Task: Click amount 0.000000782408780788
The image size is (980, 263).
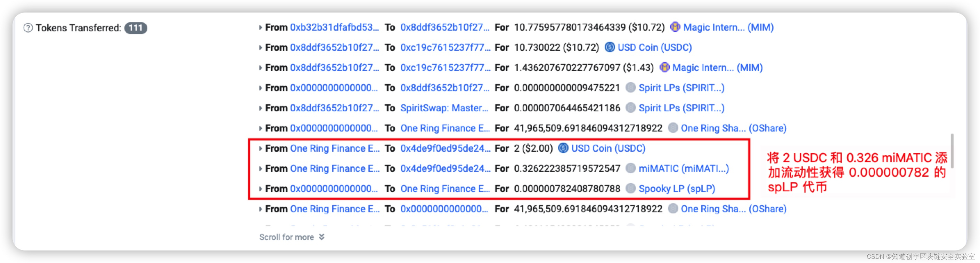Action: (567, 189)
